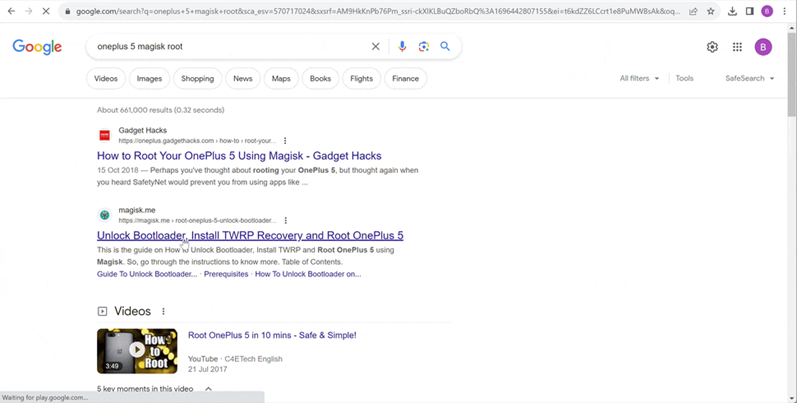Click the magisk.me favicon
The width and height of the screenshot is (797, 403).
coord(105,215)
